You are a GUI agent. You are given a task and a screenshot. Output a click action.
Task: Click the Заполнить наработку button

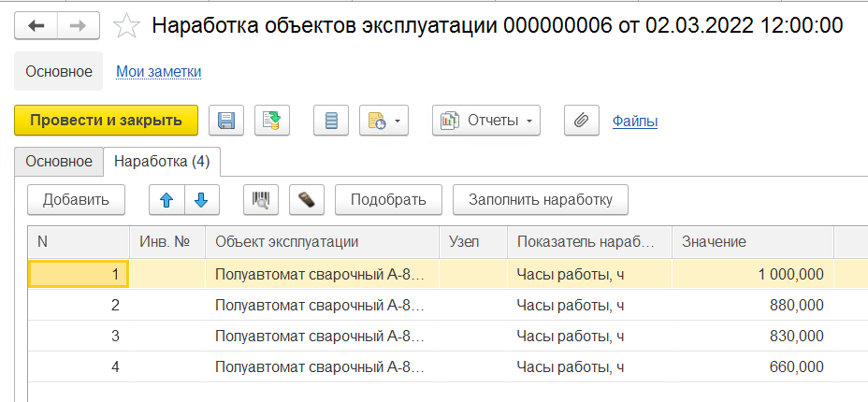[x=540, y=199]
